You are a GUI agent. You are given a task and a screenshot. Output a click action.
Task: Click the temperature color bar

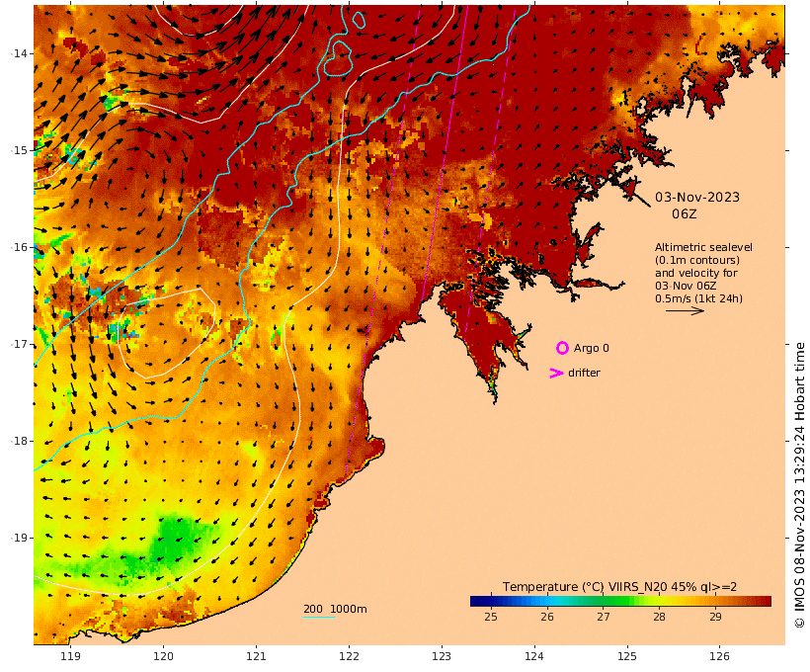tap(620, 601)
